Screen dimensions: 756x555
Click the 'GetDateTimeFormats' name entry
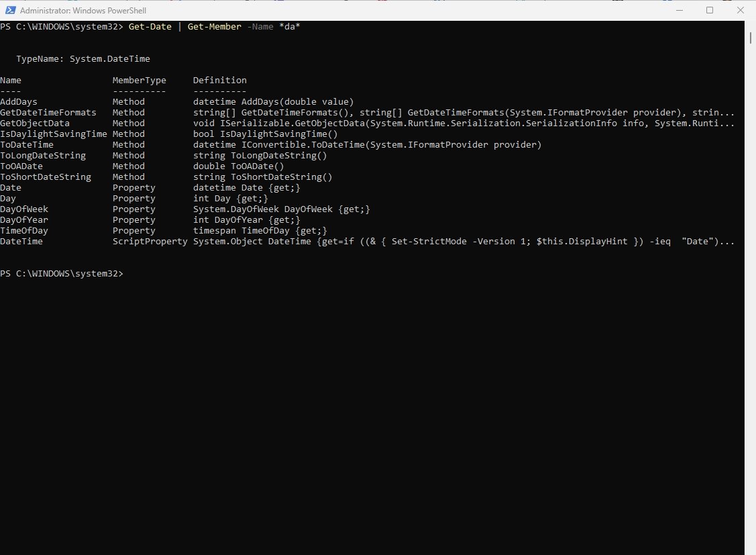point(48,112)
